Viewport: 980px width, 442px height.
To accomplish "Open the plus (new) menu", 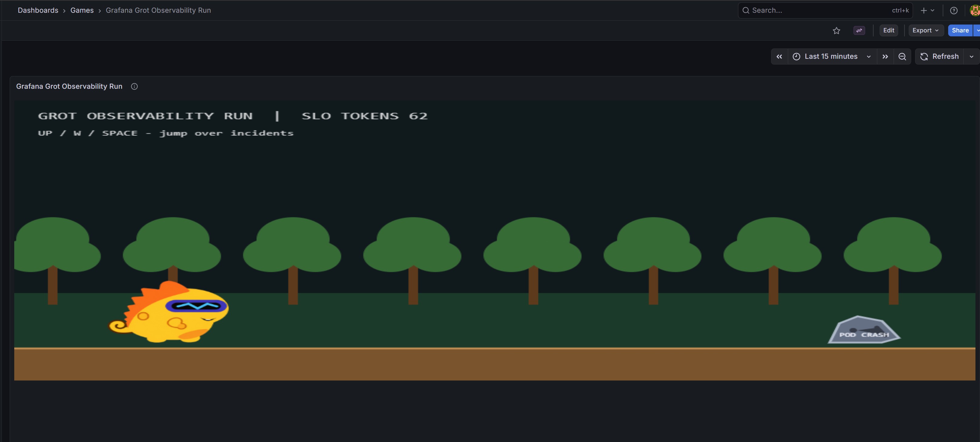I will point(928,10).
